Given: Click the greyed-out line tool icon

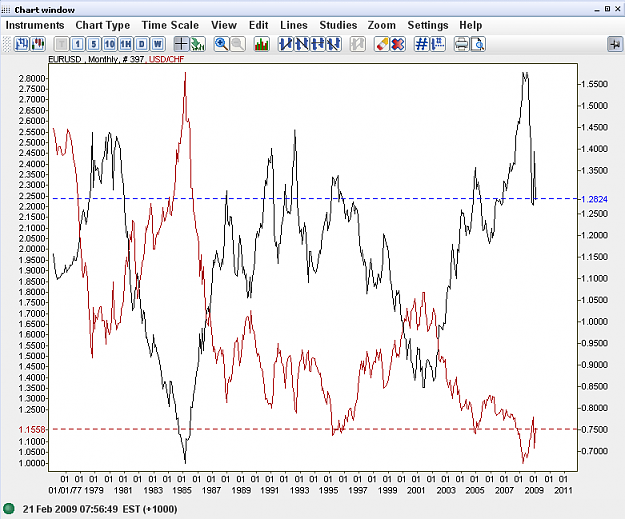Looking at the screenshot, I should [358, 44].
